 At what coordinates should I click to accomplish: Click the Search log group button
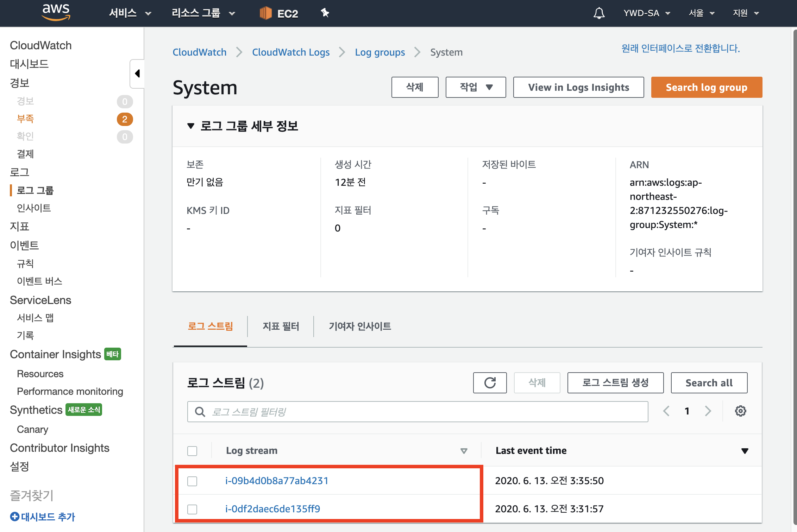coord(706,87)
